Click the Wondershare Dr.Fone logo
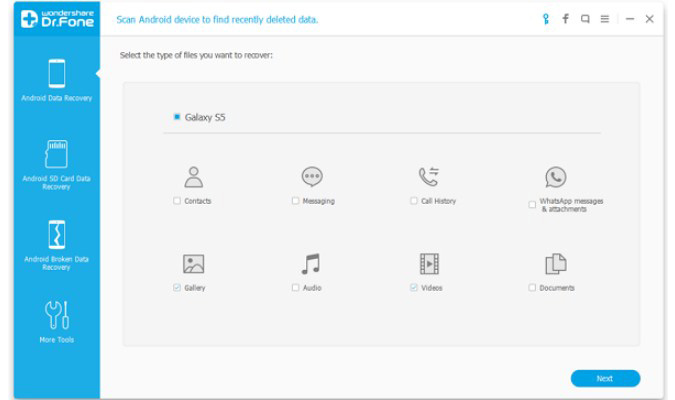The width and height of the screenshot is (675, 400). 57,19
